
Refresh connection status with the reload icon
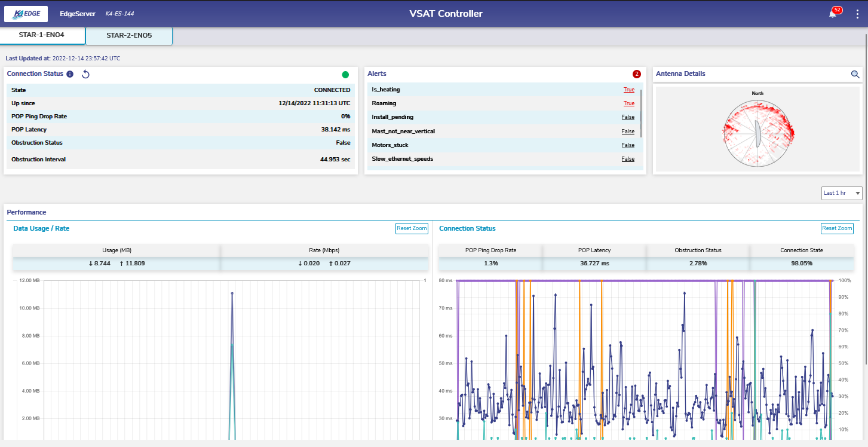pos(85,74)
